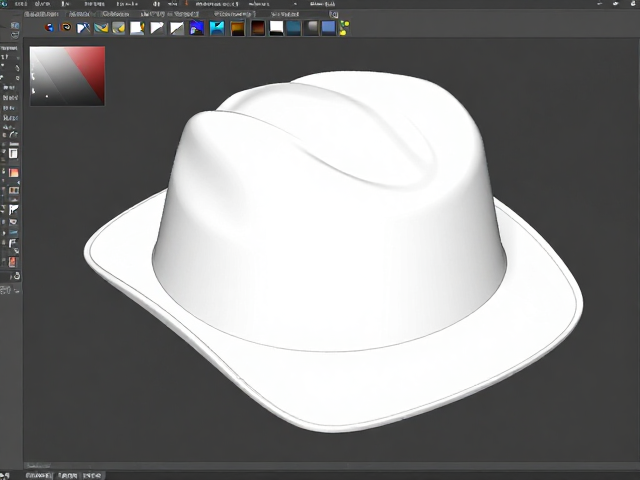The image size is (640, 480).
Task: Click the dark blue and purple toolbar icon
Action: click(197, 28)
